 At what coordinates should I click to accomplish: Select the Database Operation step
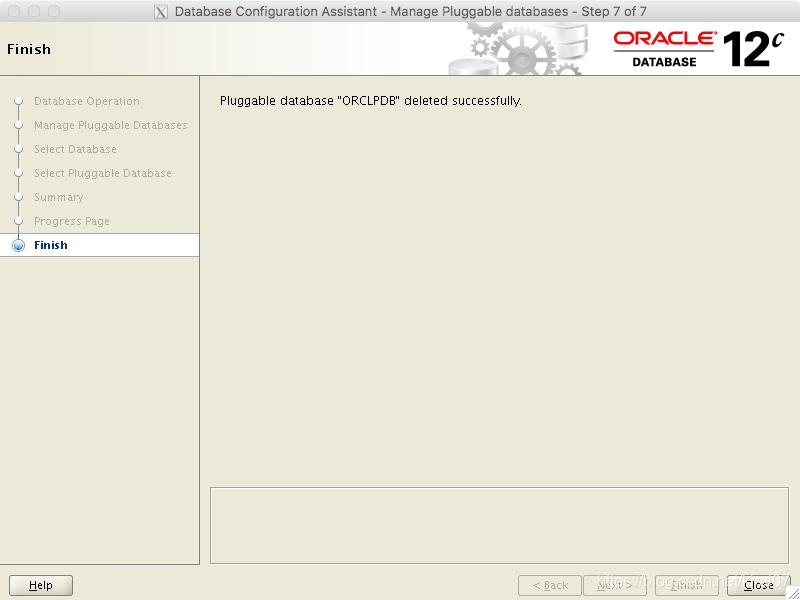[87, 101]
